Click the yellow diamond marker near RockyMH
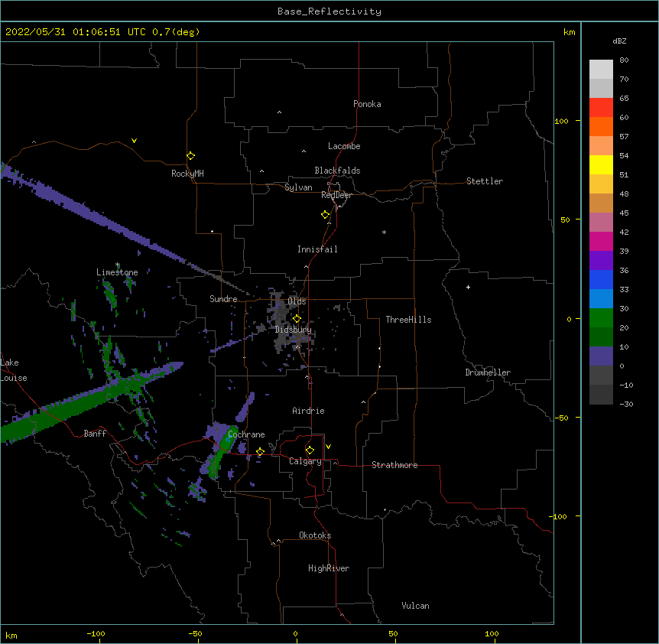Viewport: 659px width, 644px height. (191, 155)
